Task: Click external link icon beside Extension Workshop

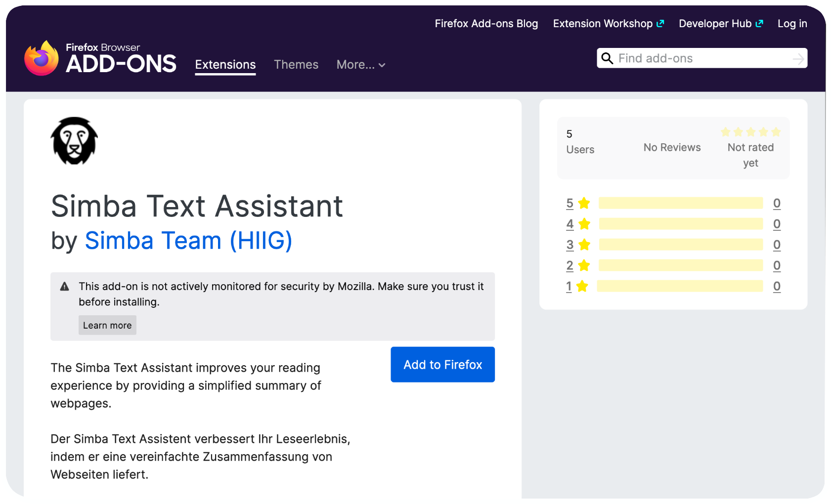Action: (660, 23)
